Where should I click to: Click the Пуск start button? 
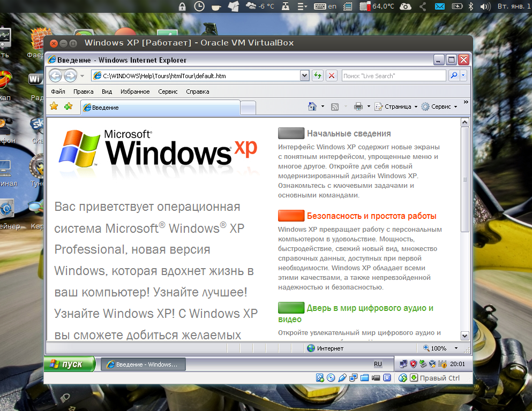pyautogui.click(x=69, y=364)
